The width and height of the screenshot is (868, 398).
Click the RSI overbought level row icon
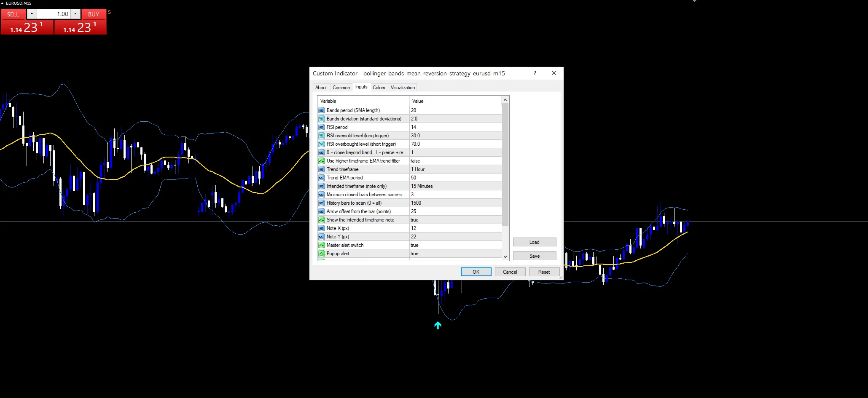pos(321,144)
